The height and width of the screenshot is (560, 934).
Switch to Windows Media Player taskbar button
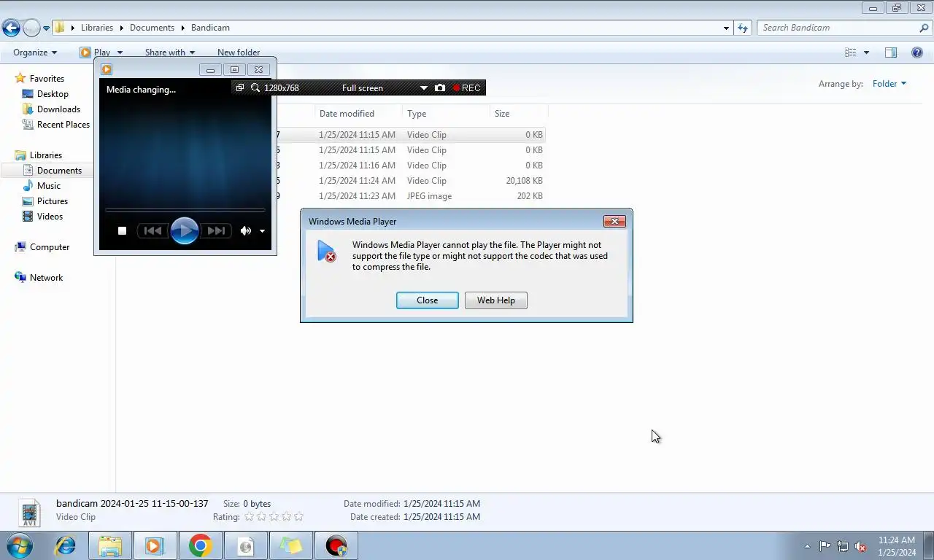coord(154,545)
